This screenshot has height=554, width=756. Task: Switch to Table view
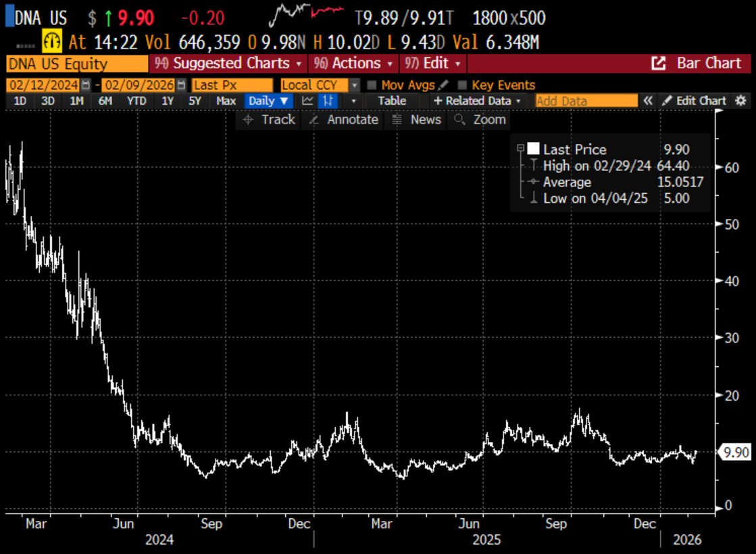point(391,101)
